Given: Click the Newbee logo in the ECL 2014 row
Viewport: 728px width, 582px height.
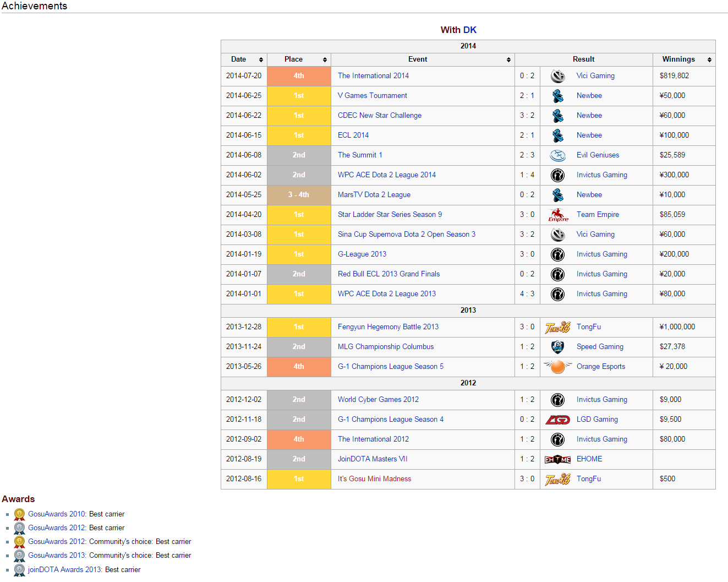Looking at the screenshot, I should (557, 135).
